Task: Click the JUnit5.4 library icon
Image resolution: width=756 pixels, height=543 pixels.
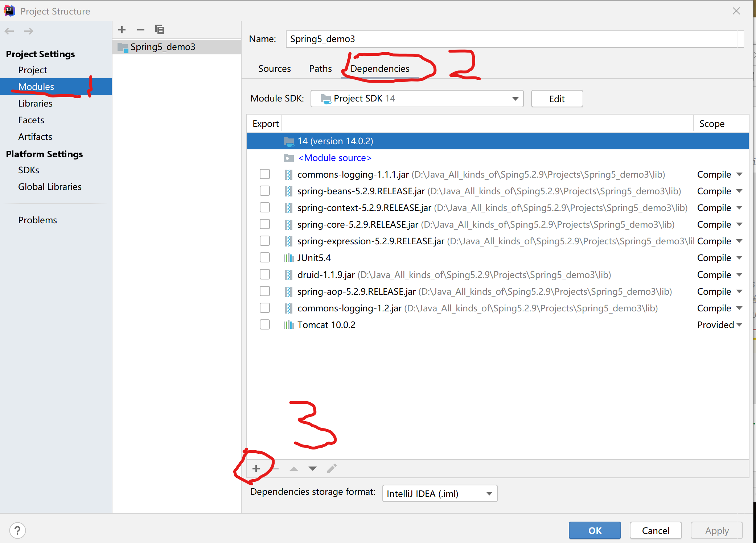Action: (288, 258)
